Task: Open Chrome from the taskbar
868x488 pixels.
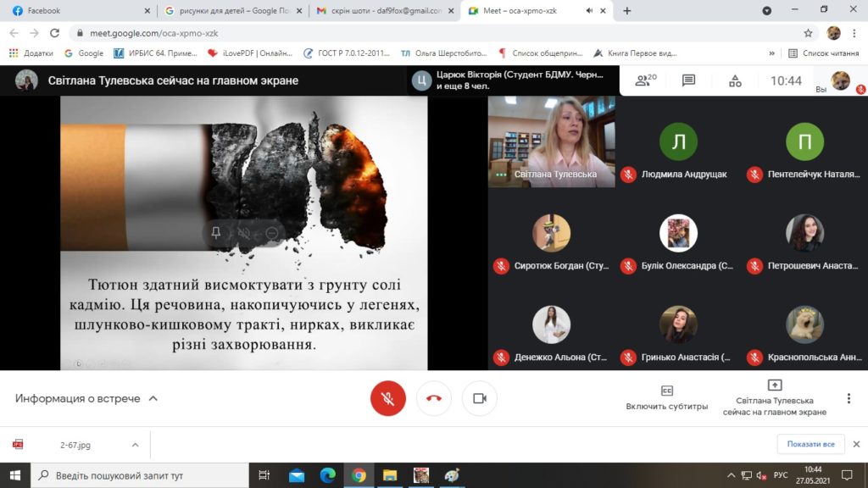Action: 359,475
